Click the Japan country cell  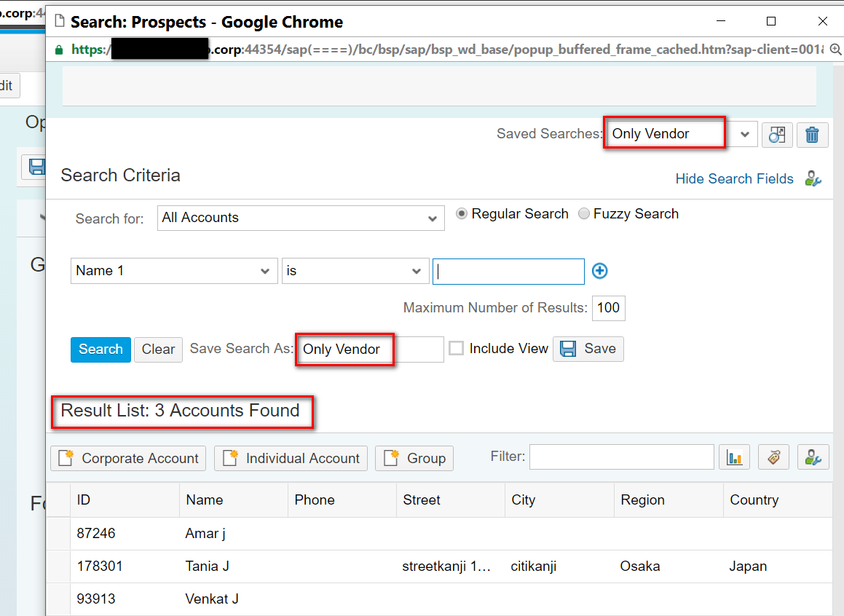coord(748,566)
